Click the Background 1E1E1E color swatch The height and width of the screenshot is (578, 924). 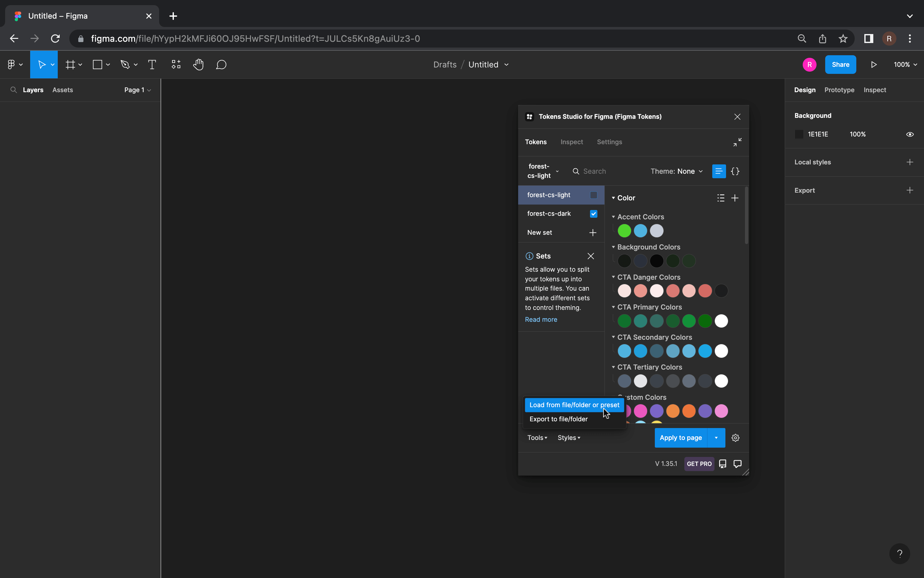[799, 134]
